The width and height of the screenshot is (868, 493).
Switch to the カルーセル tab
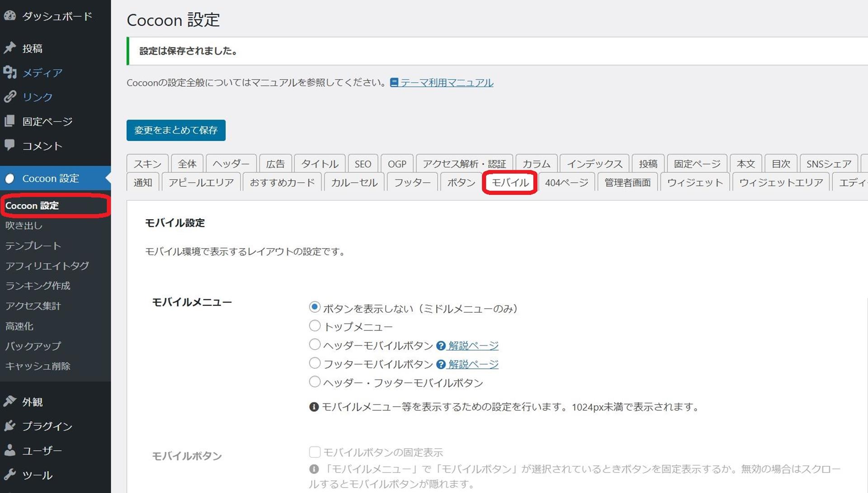tap(354, 182)
